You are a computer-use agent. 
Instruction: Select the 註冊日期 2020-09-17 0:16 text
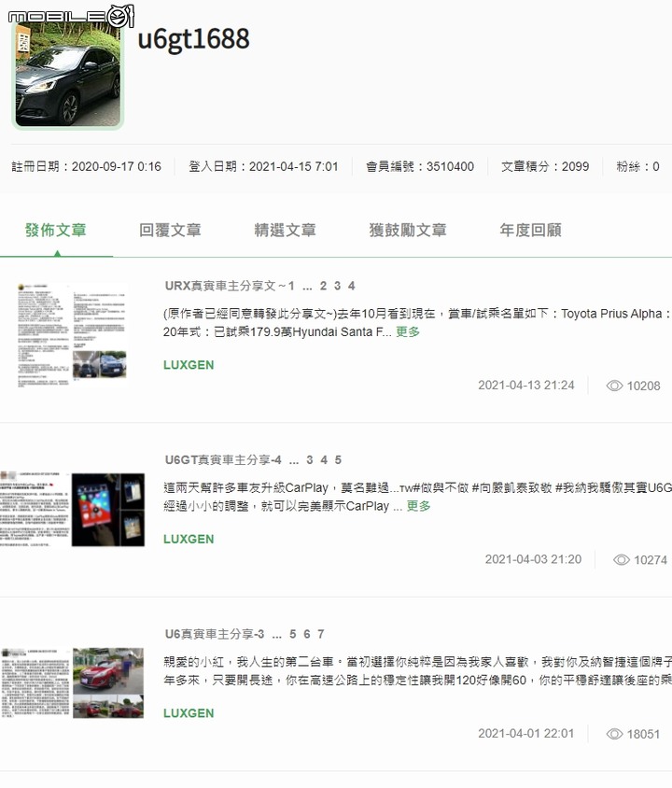point(87,166)
